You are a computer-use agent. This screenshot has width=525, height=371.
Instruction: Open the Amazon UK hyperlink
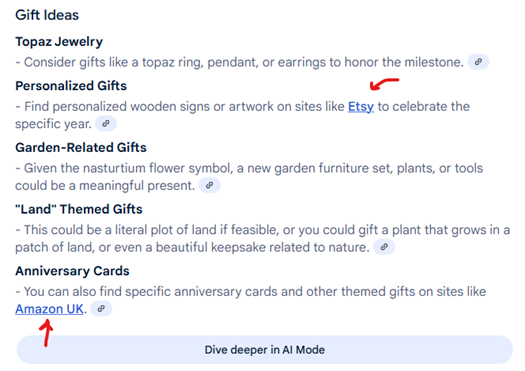(x=49, y=309)
